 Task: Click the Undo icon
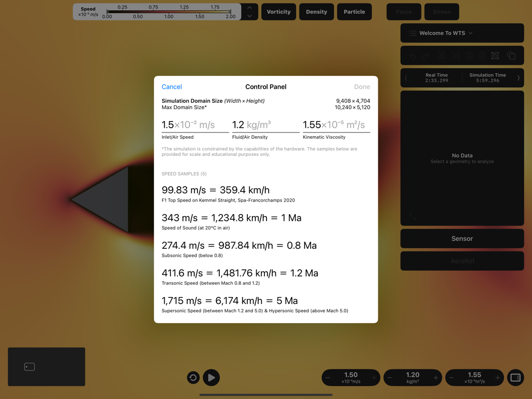413,56
